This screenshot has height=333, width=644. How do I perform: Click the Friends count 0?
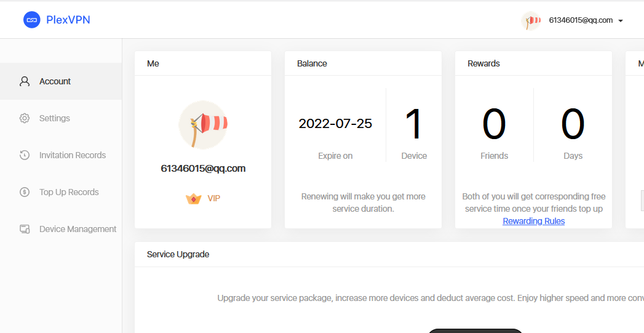[494, 124]
